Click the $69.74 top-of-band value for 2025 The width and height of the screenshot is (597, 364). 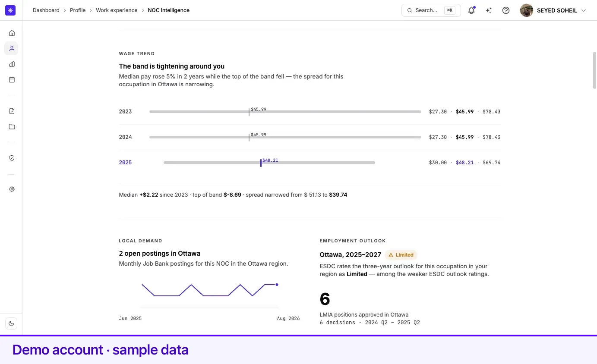point(491,163)
